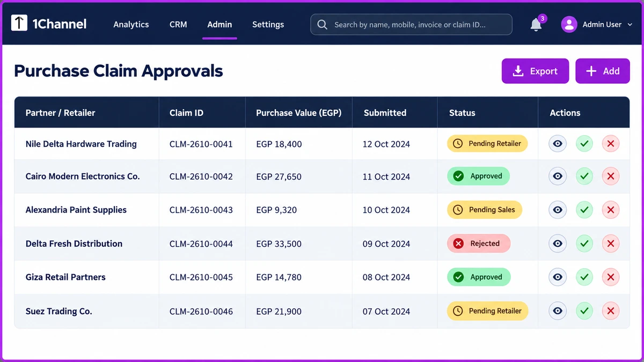Reject the Nile Delta Hardware Trading claim
The image size is (644, 362).
point(611,144)
